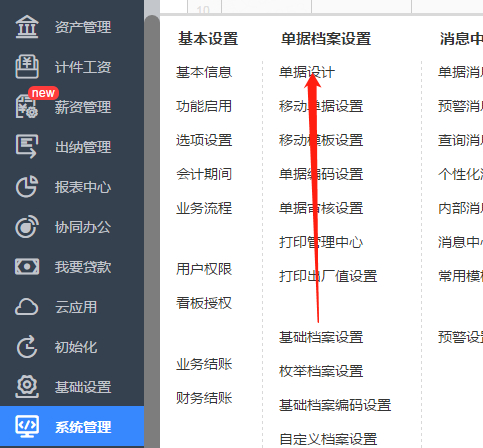
Task: Open 单据设计 under 单据档案设置
Action: point(307,72)
